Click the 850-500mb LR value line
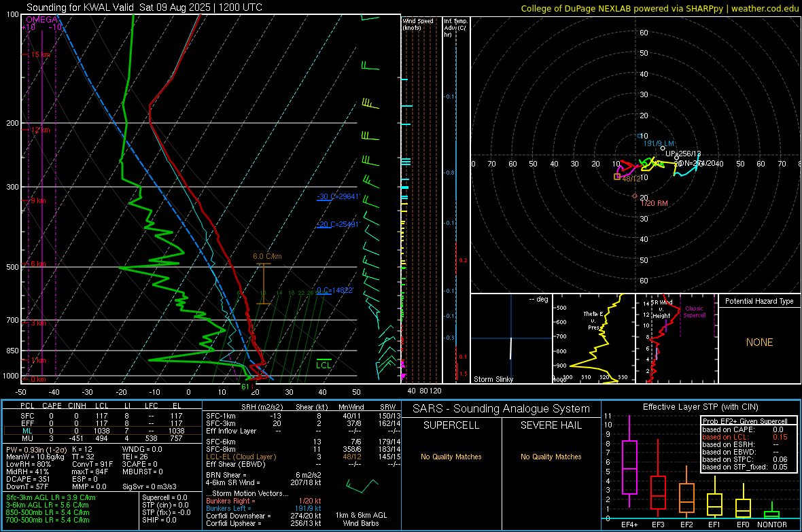The height and width of the screenshot is (532, 802). (x=48, y=512)
